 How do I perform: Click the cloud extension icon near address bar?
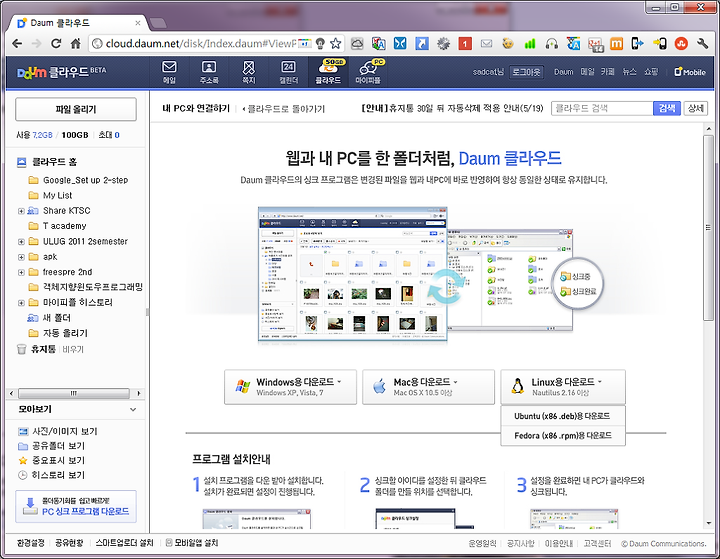[x=357, y=44]
